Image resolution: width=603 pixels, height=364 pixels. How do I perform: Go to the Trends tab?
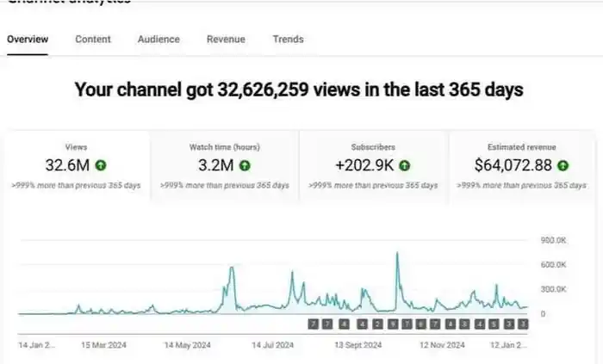click(289, 40)
